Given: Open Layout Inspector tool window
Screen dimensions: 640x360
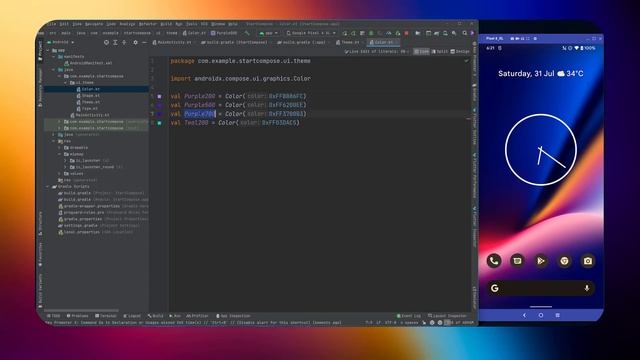Looking at the screenshot, I should point(447,316).
